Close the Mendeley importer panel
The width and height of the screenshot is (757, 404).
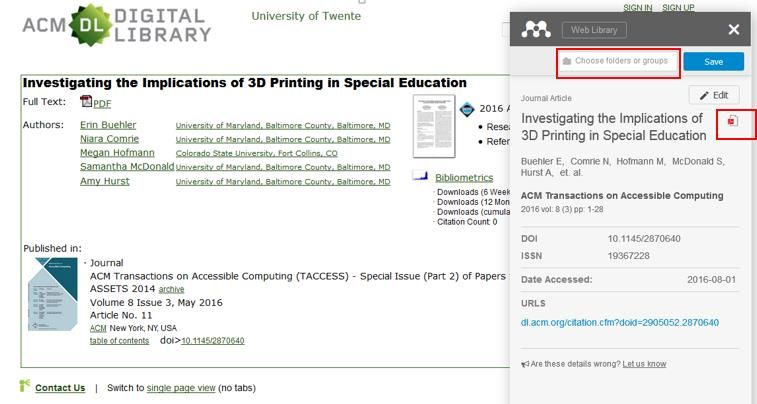(x=734, y=30)
